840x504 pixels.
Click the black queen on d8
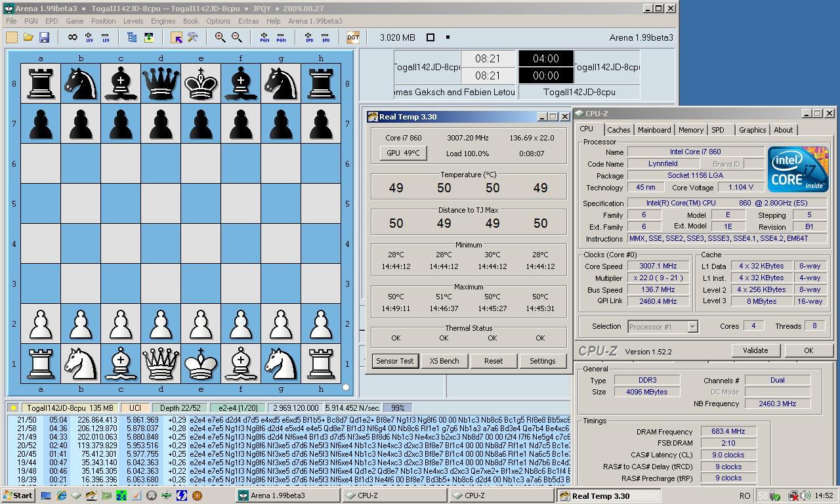[x=161, y=83]
